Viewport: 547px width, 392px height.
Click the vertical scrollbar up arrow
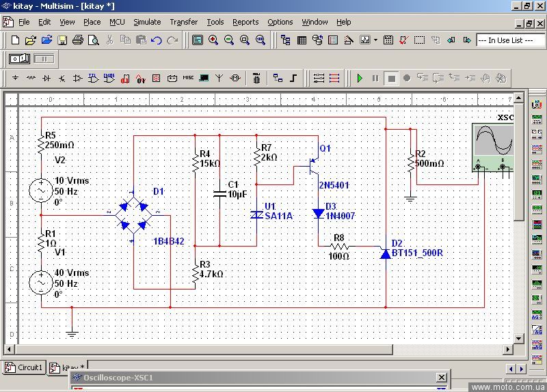pos(519,98)
